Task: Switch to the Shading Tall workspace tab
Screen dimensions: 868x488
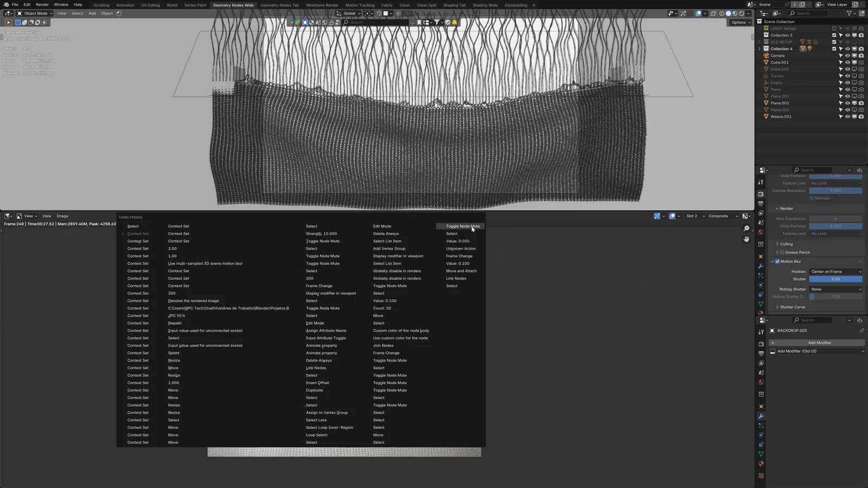Action: pos(454,5)
